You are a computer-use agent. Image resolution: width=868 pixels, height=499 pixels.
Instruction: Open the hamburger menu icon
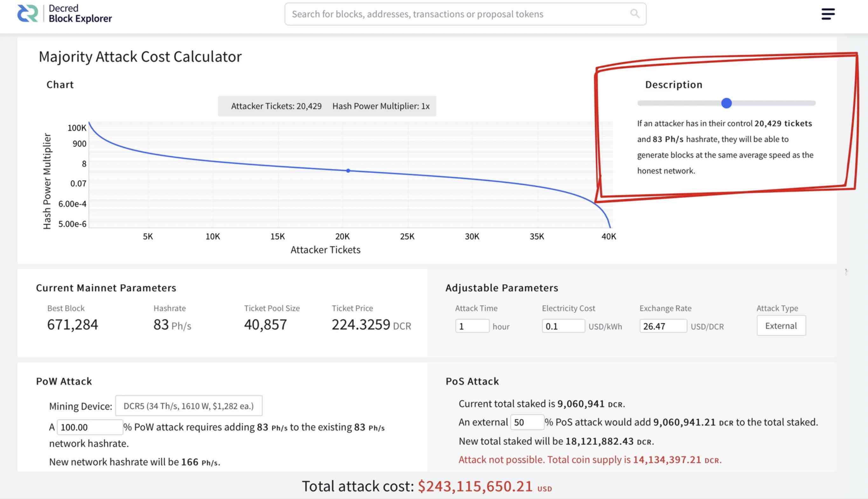[x=828, y=14]
